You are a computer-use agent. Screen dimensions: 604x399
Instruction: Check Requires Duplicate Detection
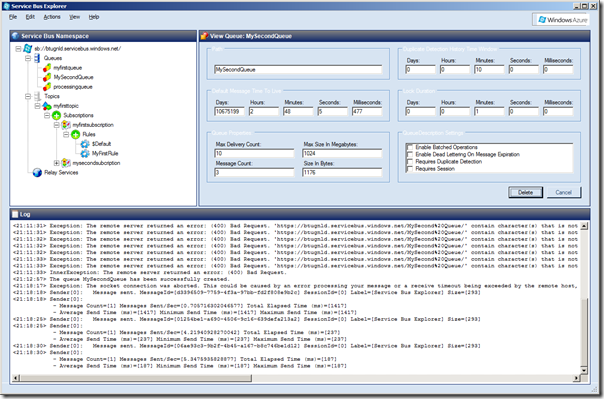(x=410, y=162)
